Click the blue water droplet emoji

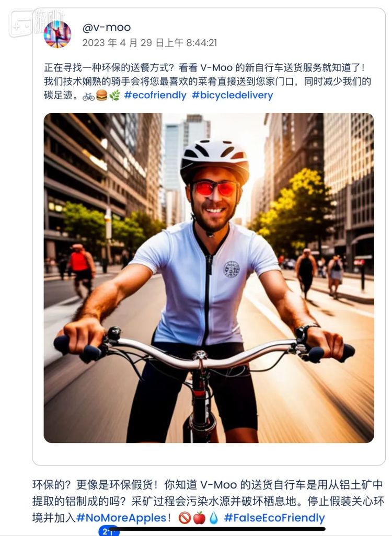tap(213, 518)
